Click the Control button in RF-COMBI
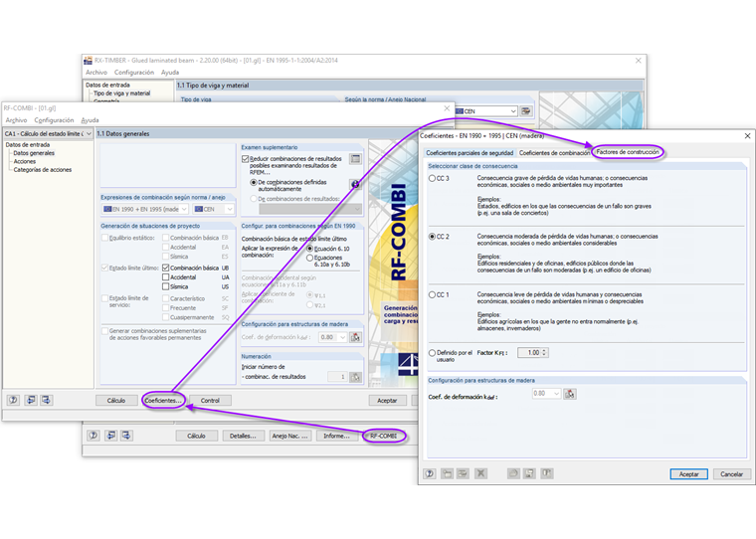756x539 pixels. click(210, 400)
